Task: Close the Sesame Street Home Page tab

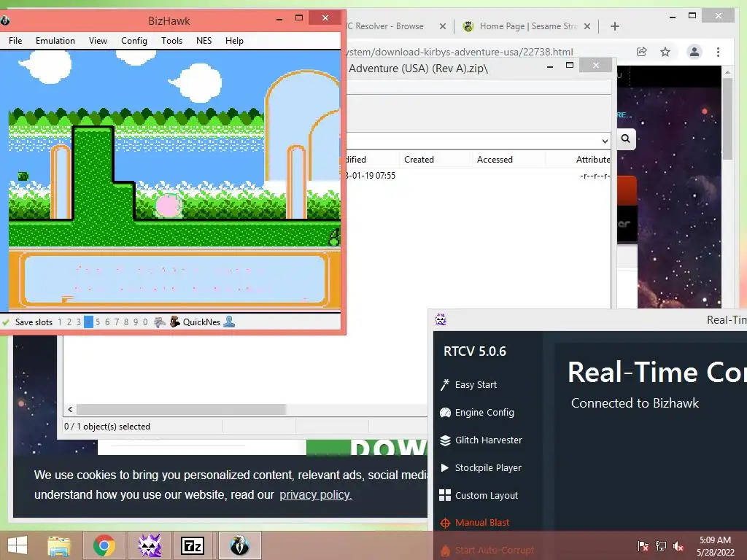Action: pyautogui.click(x=587, y=26)
